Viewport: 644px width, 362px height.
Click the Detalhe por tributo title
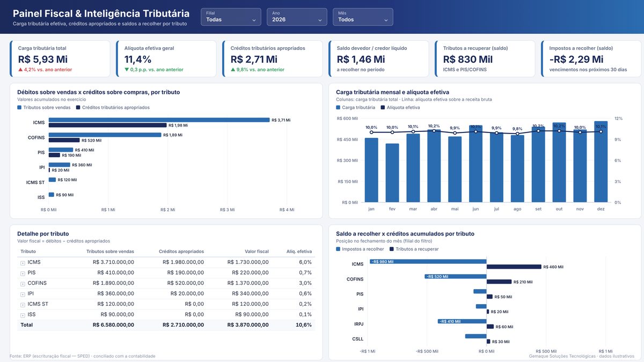pyautogui.click(x=43, y=234)
